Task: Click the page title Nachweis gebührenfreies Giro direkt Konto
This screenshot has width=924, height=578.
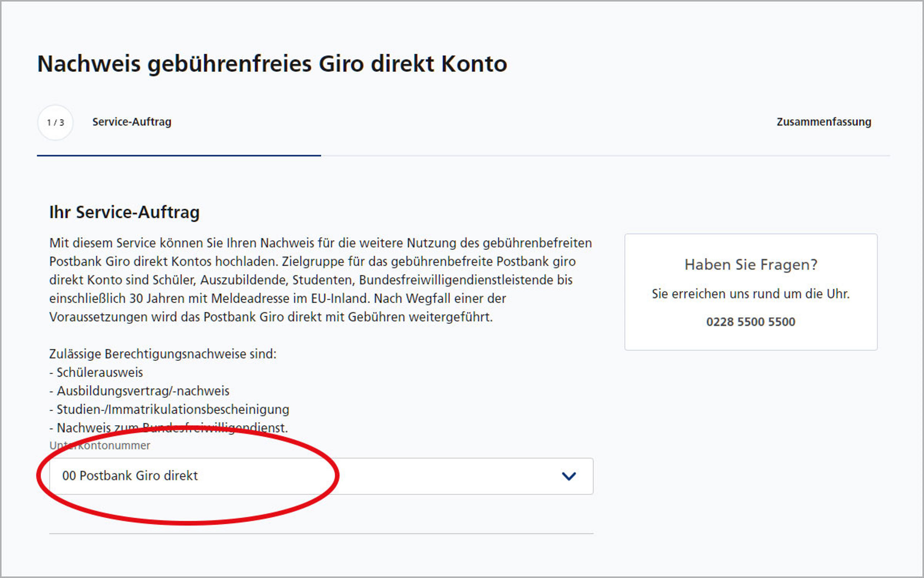Action: click(x=272, y=64)
